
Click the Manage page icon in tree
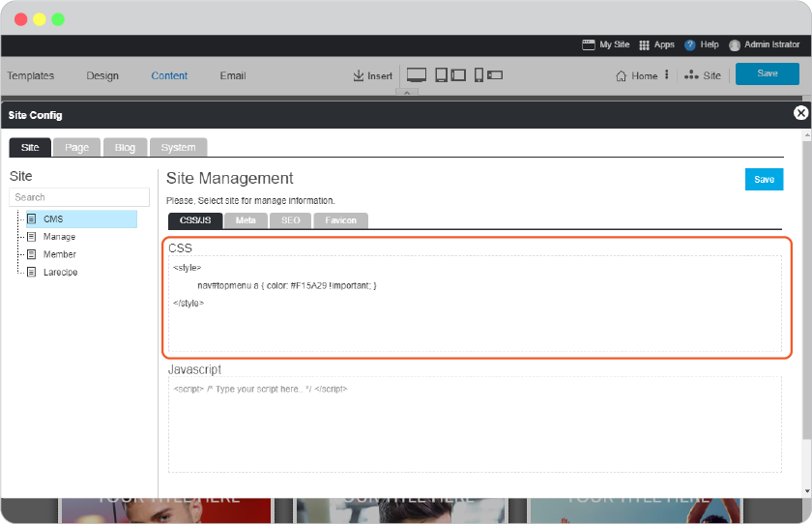click(32, 237)
